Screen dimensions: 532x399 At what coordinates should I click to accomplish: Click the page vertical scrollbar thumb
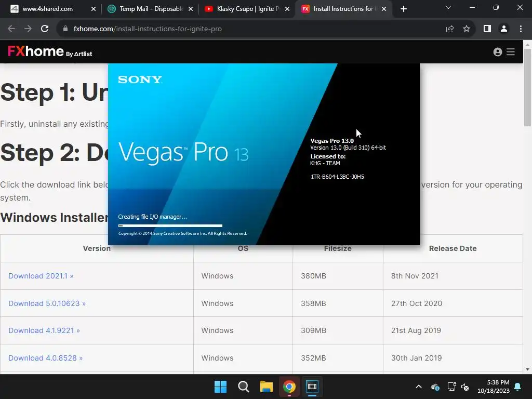[528, 87]
